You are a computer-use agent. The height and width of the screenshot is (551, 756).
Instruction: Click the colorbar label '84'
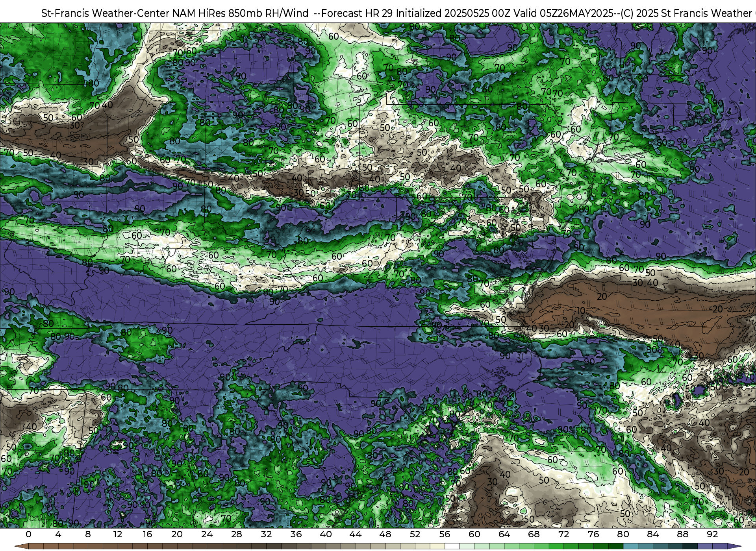click(653, 534)
